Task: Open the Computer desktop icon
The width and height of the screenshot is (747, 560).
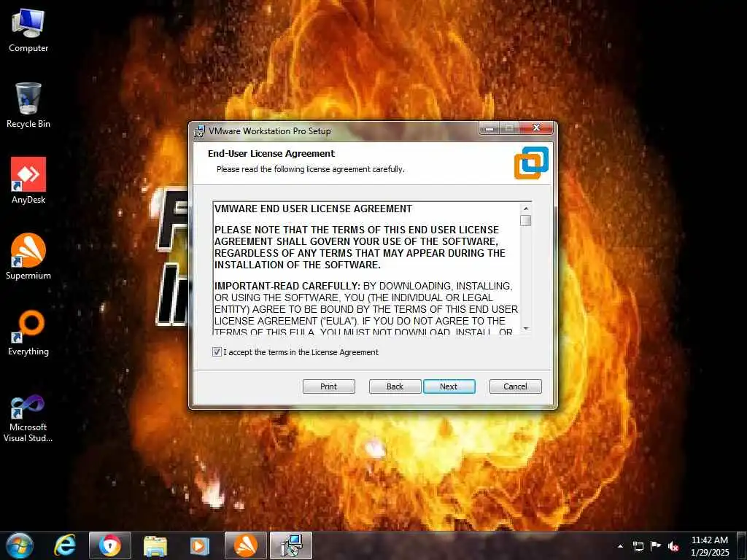Action: pos(28,31)
